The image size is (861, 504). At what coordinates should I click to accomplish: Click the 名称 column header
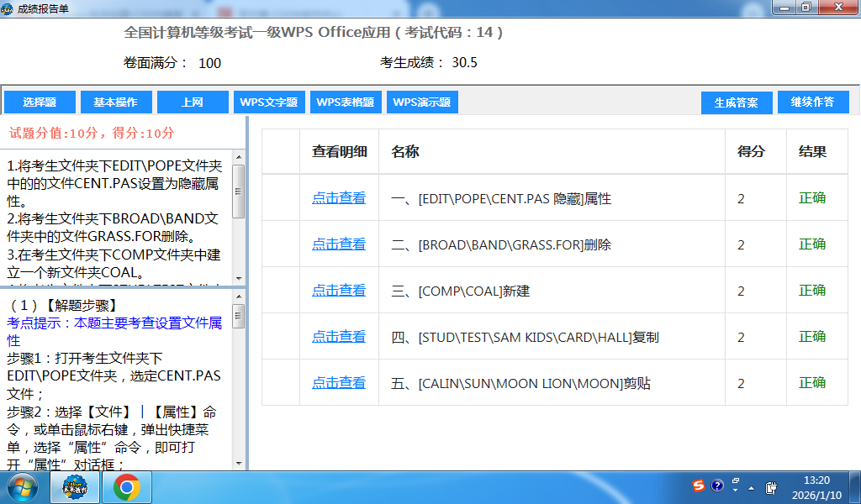[x=552, y=152]
